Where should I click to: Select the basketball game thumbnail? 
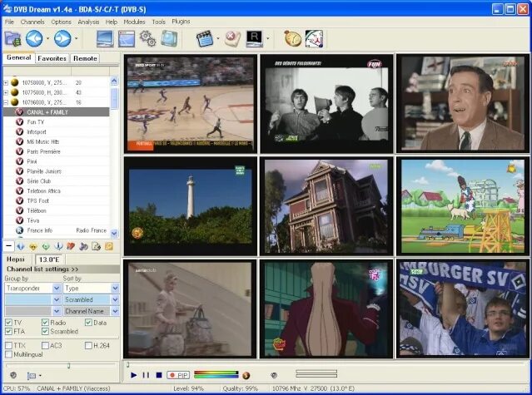pos(190,104)
